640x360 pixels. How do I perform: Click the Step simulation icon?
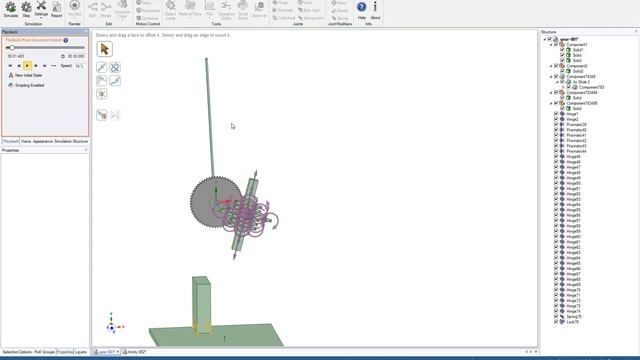[26, 7]
